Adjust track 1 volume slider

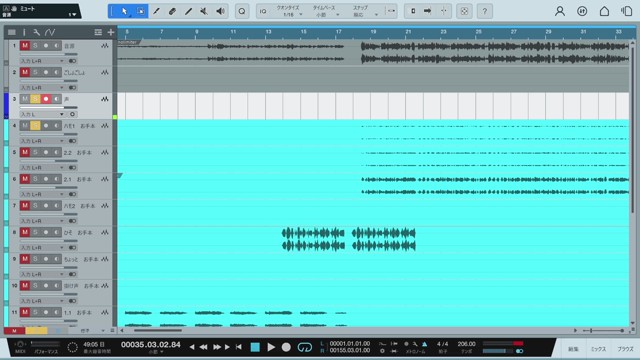click(x=49, y=54)
